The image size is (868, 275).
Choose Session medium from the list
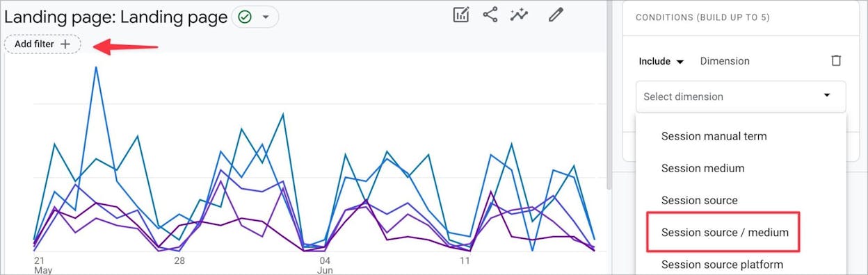[x=741, y=168]
